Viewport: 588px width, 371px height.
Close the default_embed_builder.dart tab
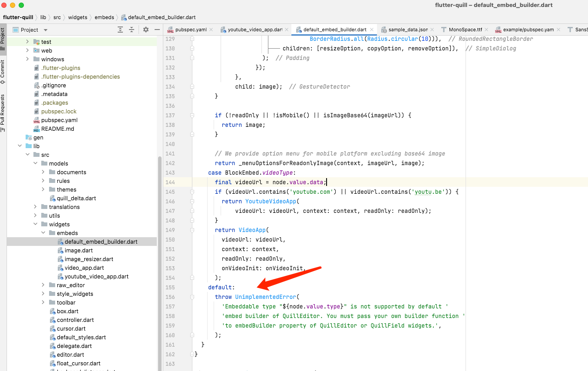point(371,30)
